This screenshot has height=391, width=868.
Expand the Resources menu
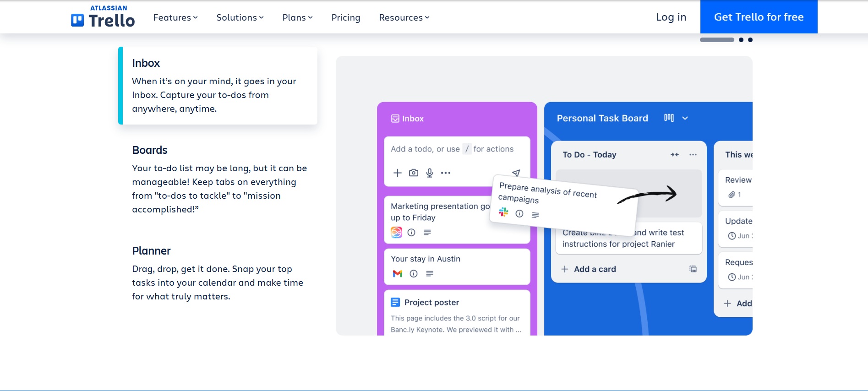[x=404, y=17]
